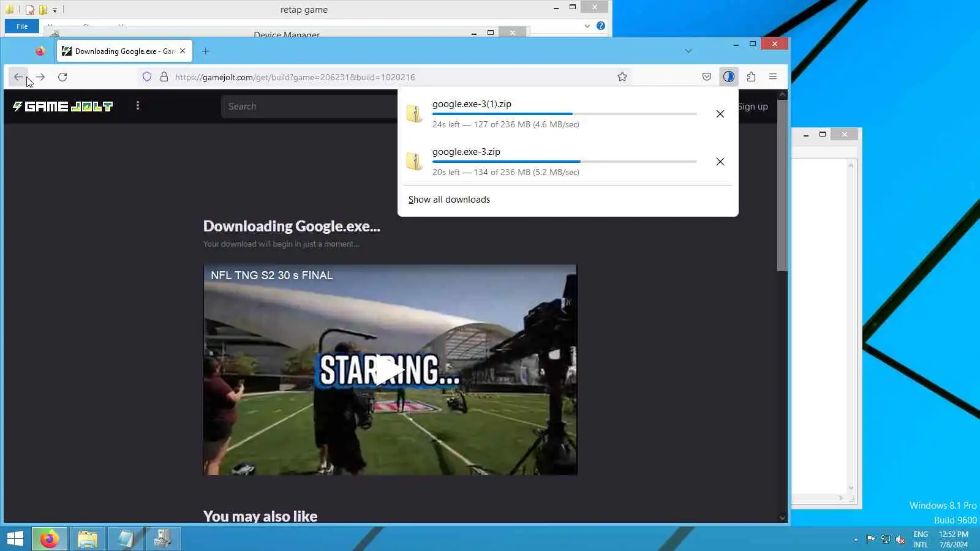
Task: Click the scroll down arrow in the small white window
Action: coord(851,488)
